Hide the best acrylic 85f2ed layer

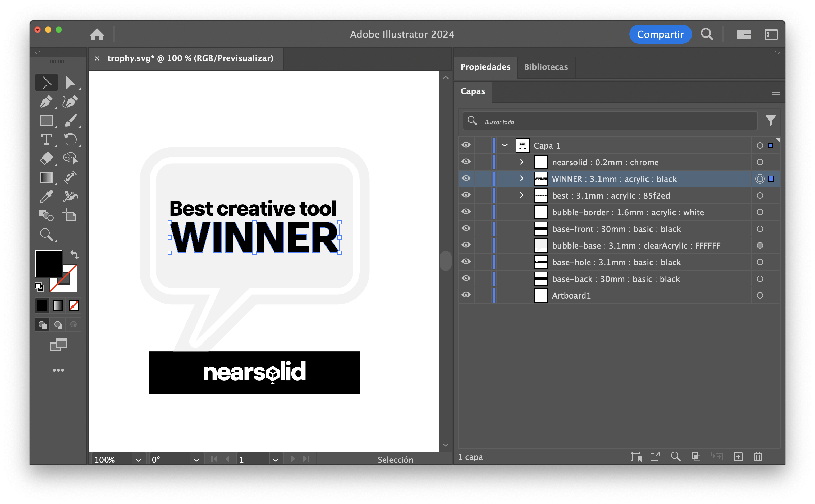[x=466, y=195]
